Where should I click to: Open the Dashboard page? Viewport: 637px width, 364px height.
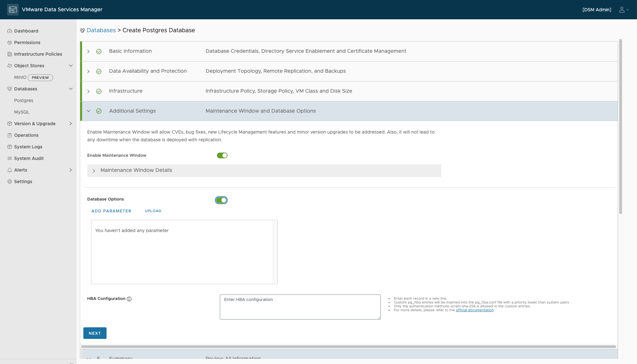pyautogui.click(x=26, y=31)
